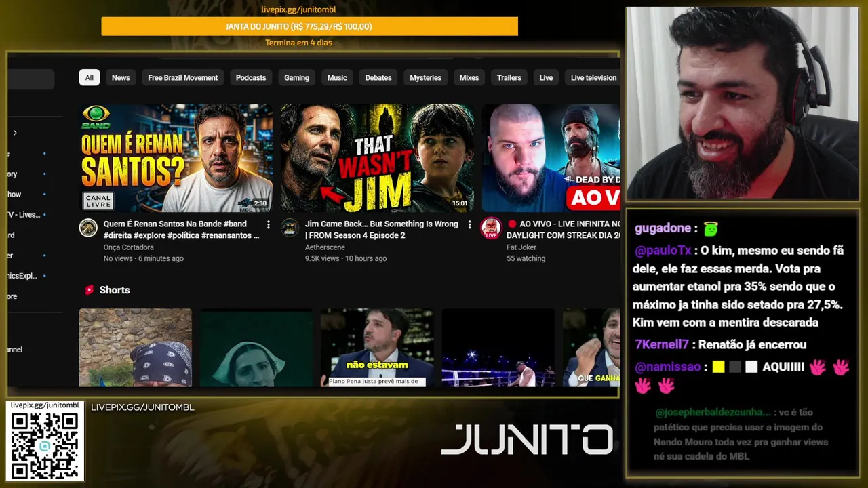The width and height of the screenshot is (868, 488).
Task: Select the Mixes filter chip
Action: click(x=469, y=77)
